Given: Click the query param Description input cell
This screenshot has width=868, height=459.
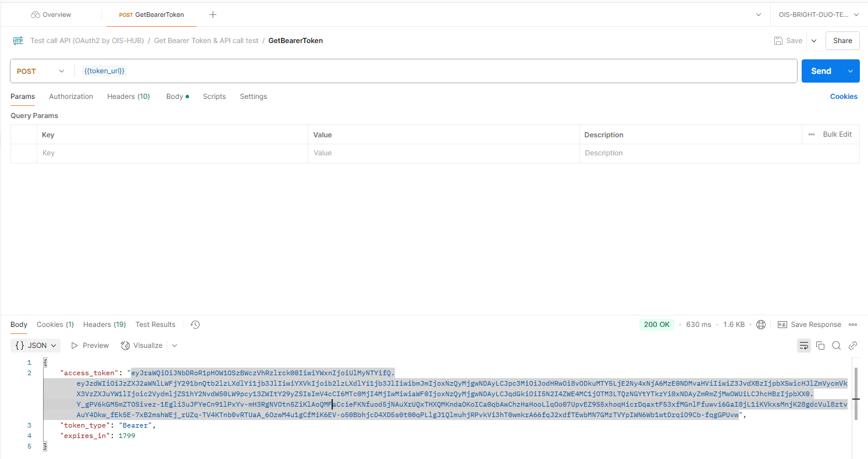Looking at the screenshot, I should [720, 153].
